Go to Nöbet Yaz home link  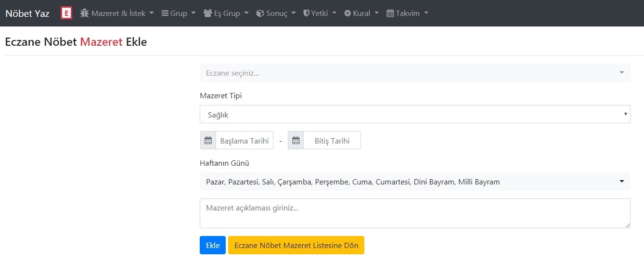tap(27, 13)
